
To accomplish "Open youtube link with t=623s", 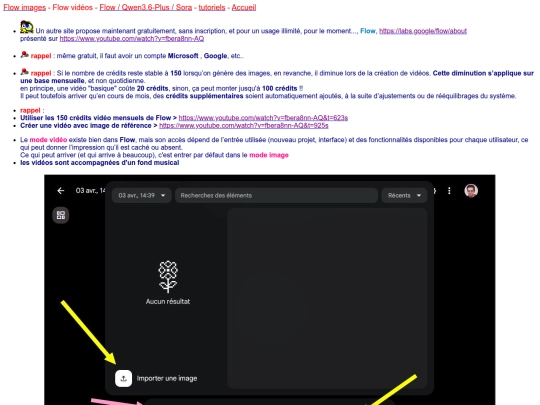I will (263, 118).
